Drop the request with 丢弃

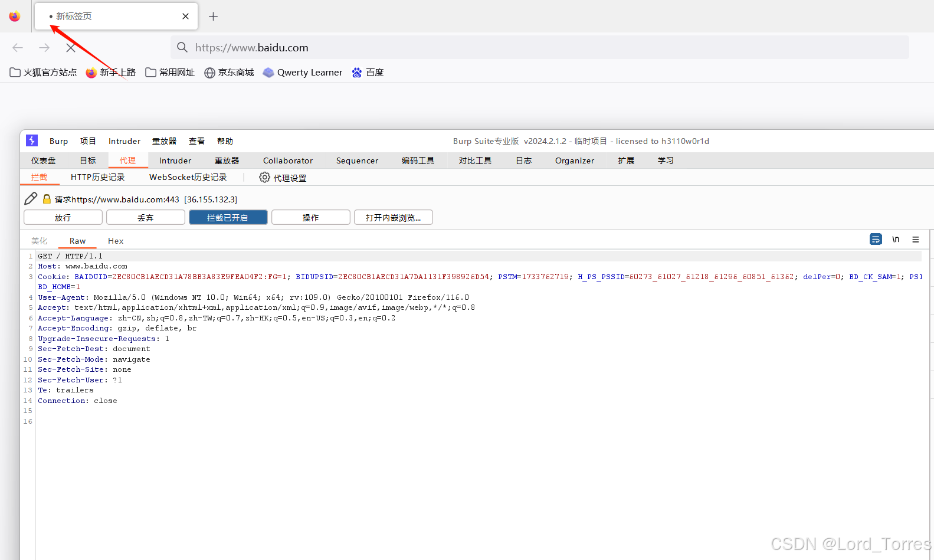(146, 218)
